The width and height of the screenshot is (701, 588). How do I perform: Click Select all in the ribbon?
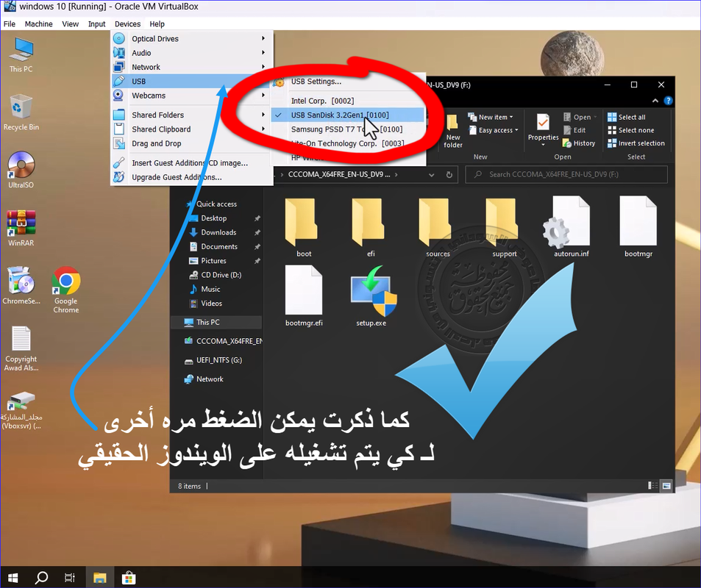[x=630, y=117]
